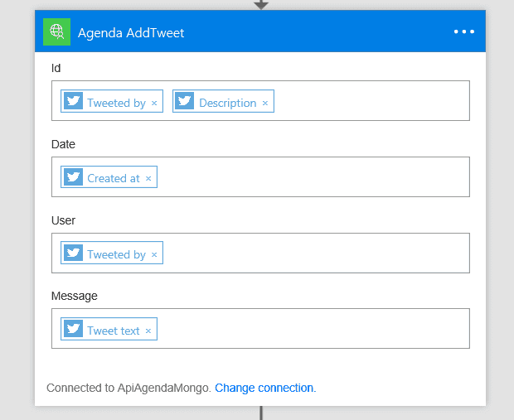Click the Twitter icon on the User field's Tweeted by token
This screenshot has width=514, height=420.
click(73, 253)
